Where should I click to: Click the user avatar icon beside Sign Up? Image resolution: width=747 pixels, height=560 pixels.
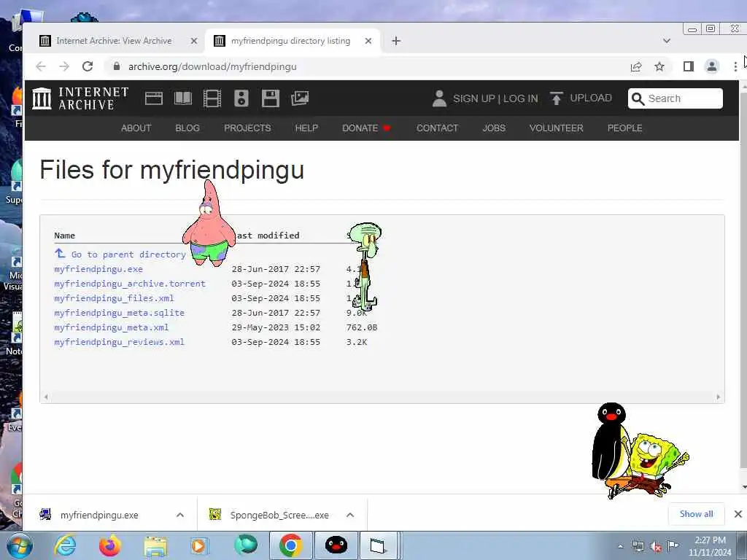[438, 98]
